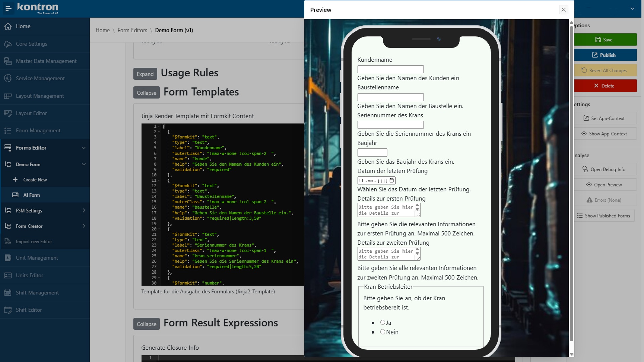Select the Ja radio button
This screenshot has width=644, height=362.
(383, 322)
